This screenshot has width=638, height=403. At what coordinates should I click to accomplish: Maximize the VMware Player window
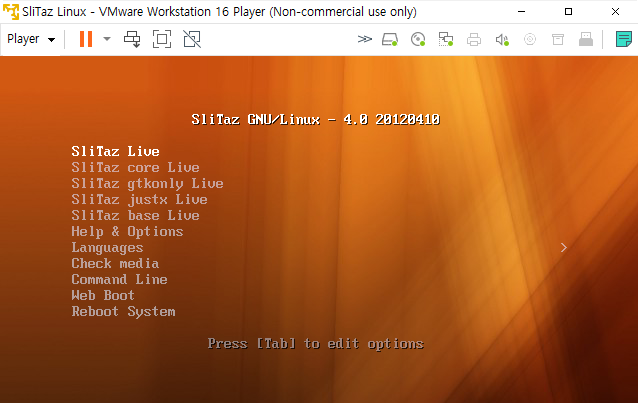click(x=568, y=11)
